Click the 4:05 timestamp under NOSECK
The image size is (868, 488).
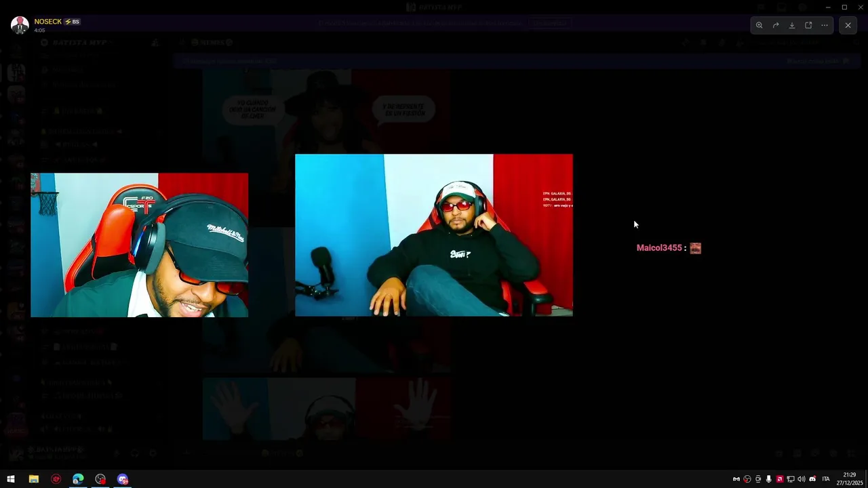(39, 30)
